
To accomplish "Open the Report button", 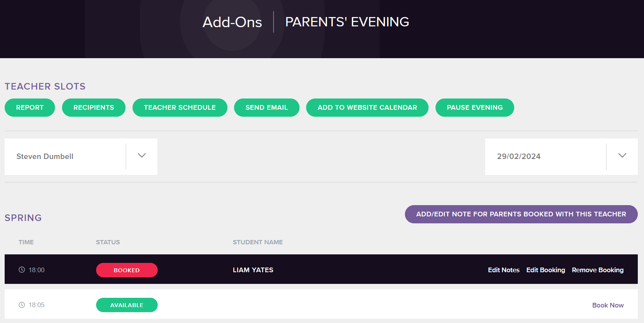I will pos(30,107).
